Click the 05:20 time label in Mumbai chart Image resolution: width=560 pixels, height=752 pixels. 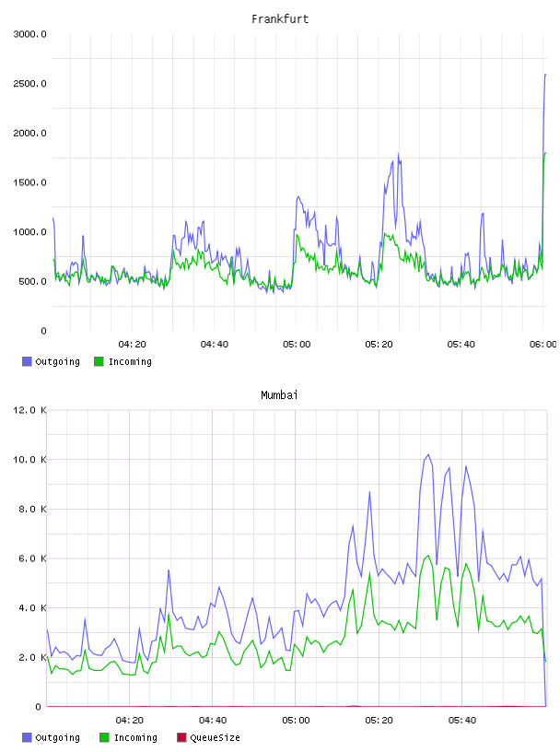(x=379, y=721)
